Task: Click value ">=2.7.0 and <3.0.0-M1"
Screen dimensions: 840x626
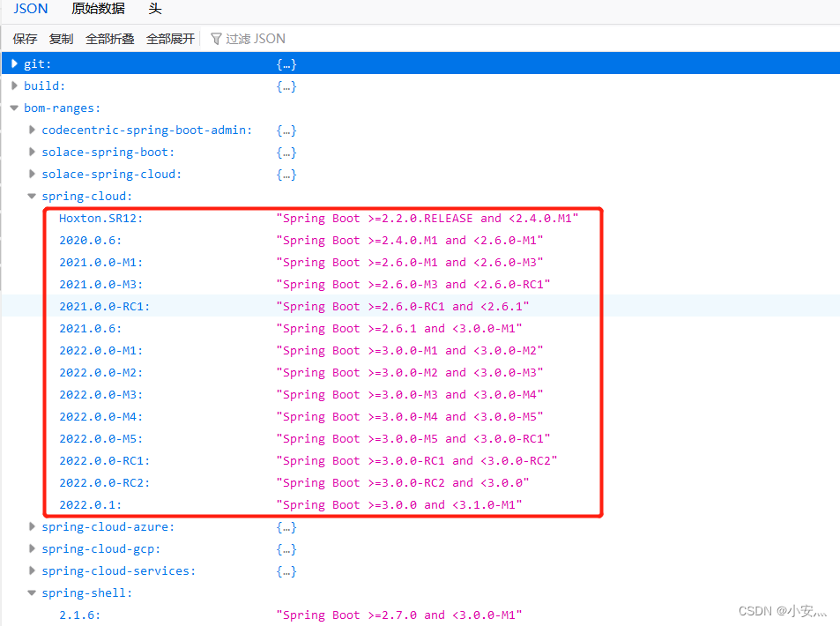Action: click(x=399, y=615)
